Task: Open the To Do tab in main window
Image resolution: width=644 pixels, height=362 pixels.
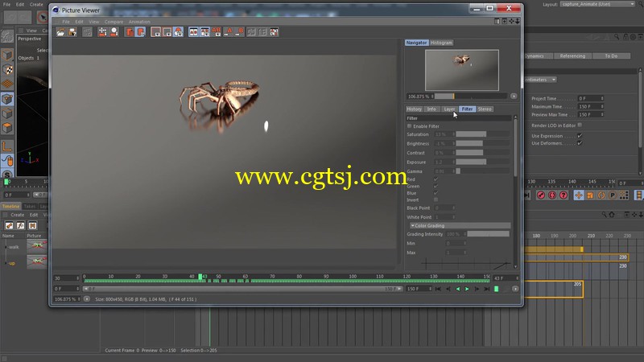Action: [x=611, y=56]
